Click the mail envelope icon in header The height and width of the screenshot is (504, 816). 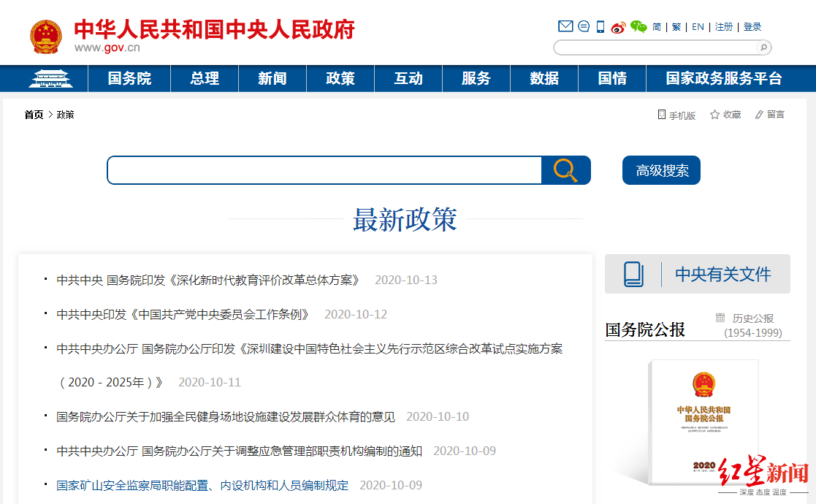(x=565, y=27)
